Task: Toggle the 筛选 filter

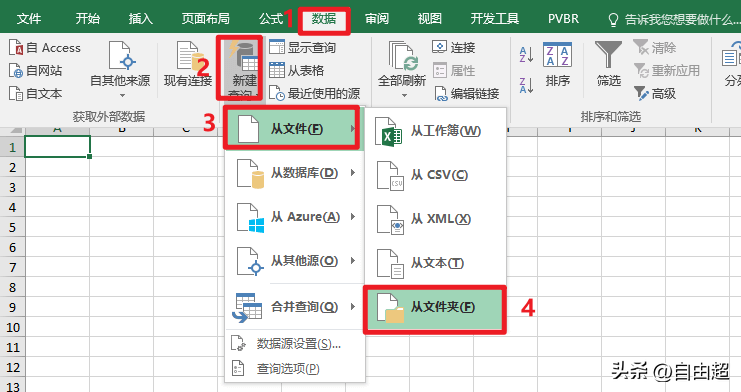Action: point(609,65)
